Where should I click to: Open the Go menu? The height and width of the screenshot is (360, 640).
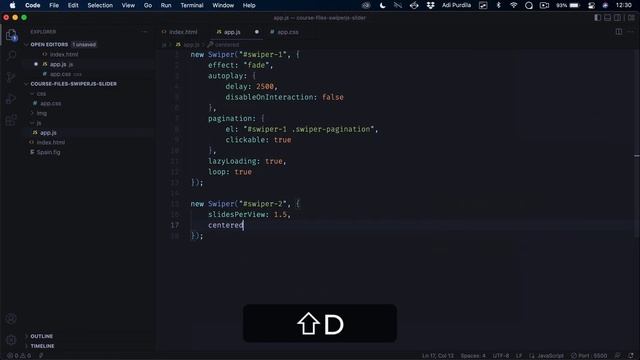148,5
